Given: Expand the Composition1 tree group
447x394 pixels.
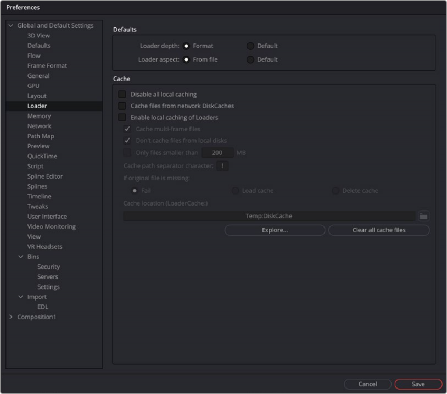Looking at the screenshot, I should coord(11,317).
